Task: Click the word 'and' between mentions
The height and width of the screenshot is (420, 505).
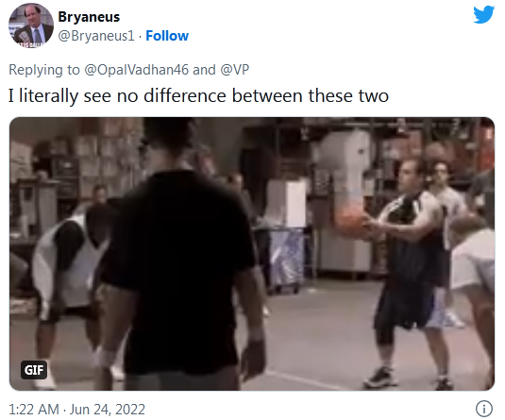Action: tap(204, 70)
